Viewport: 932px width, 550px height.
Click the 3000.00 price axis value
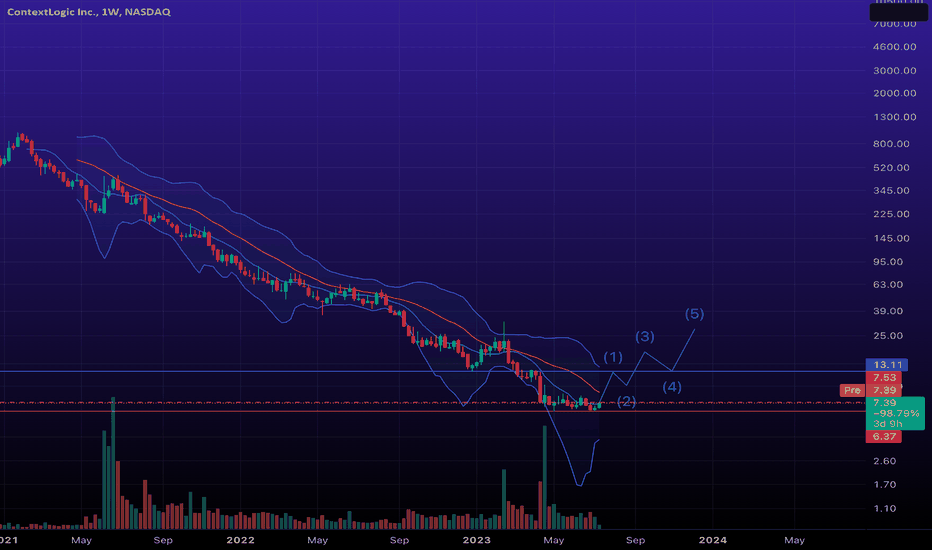[895, 70]
